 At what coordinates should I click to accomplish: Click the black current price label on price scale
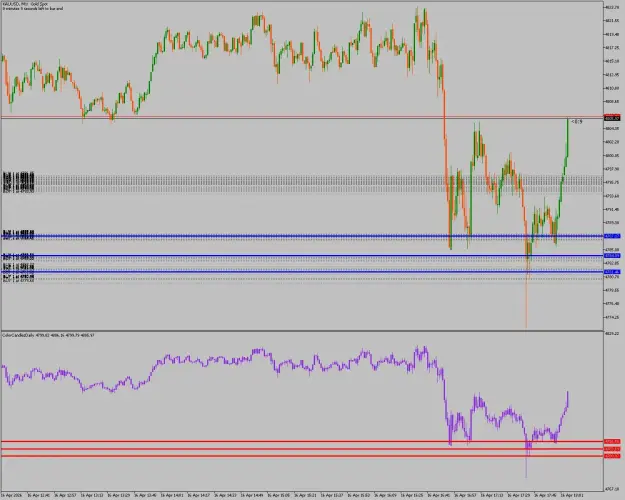pos(612,118)
